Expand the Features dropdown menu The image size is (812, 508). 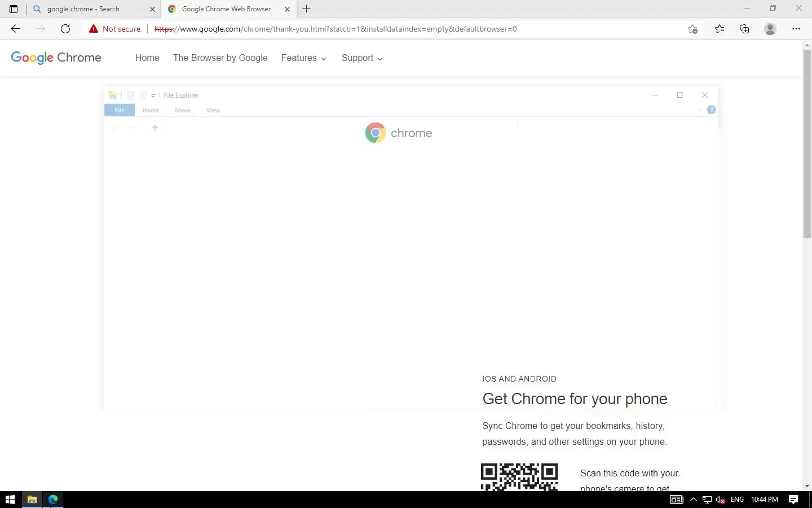point(304,58)
